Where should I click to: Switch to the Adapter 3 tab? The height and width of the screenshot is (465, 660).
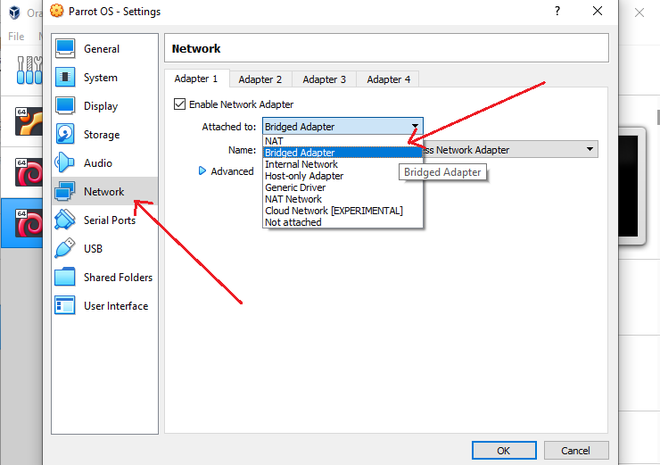[x=324, y=79]
